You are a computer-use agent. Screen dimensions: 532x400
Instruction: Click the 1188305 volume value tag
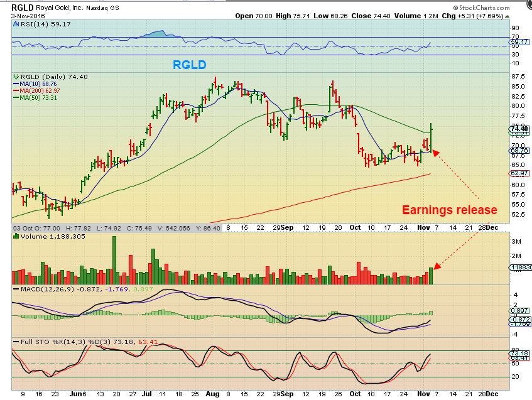[x=521, y=268]
